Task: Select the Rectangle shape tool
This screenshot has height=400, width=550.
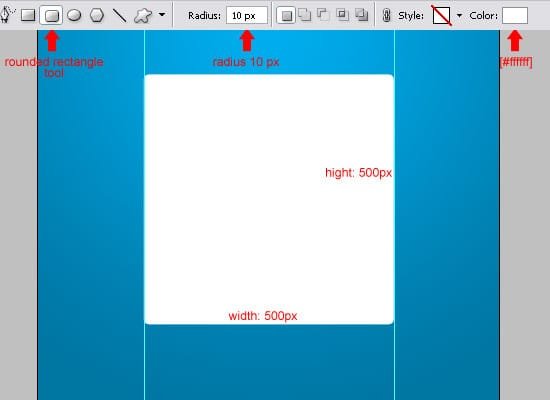Action: tap(28, 15)
